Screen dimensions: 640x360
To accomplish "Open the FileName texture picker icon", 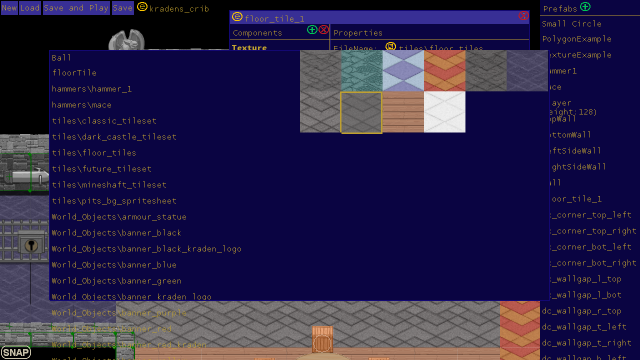I will pyautogui.click(x=391, y=46).
